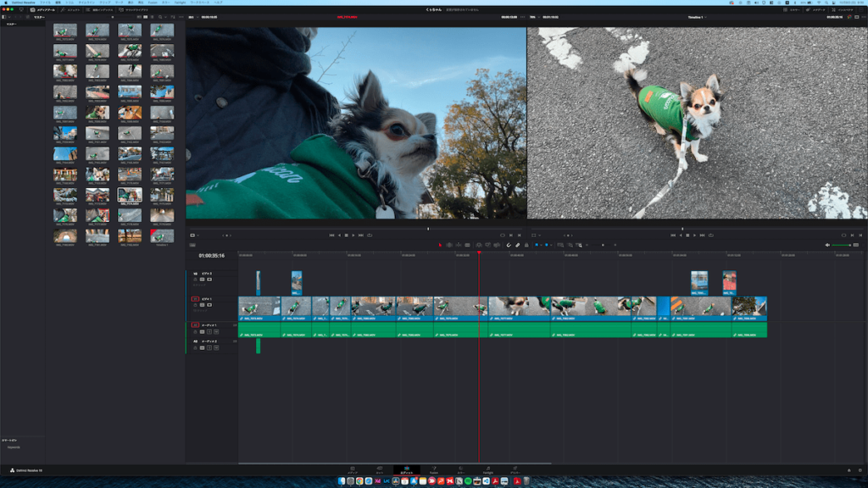Toggle loop playback in source viewer
The height and width of the screenshot is (488, 868).
pyautogui.click(x=370, y=236)
